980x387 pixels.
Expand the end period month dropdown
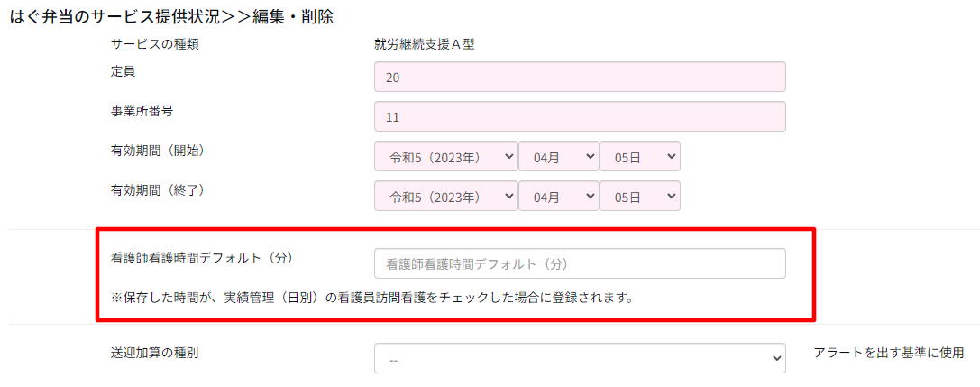(x=558, y=197)
